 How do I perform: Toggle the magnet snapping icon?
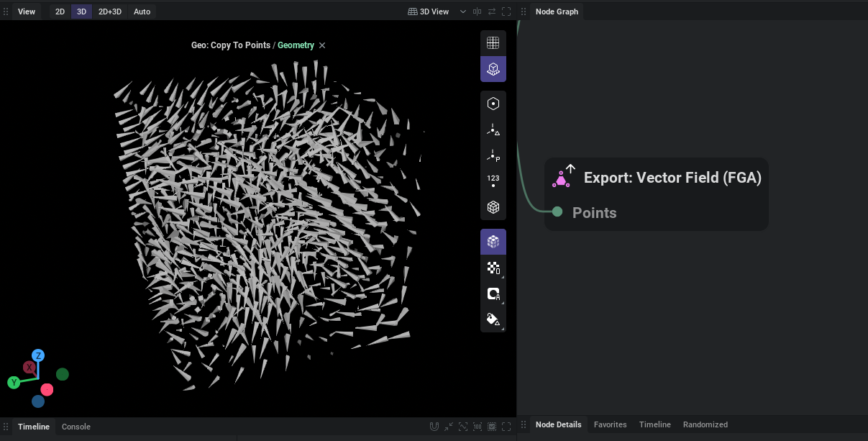[434, 426]
